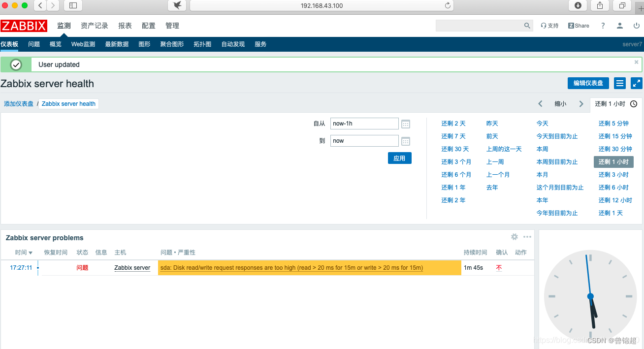Open sda disk read/write problem description

(291, 268)
